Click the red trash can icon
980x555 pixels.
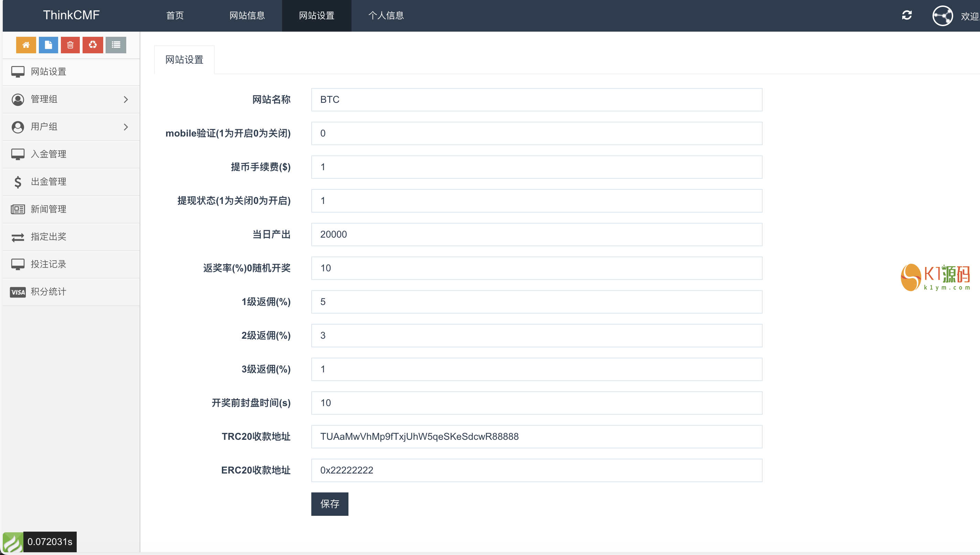pyautogui.click(x=70, y=45)
